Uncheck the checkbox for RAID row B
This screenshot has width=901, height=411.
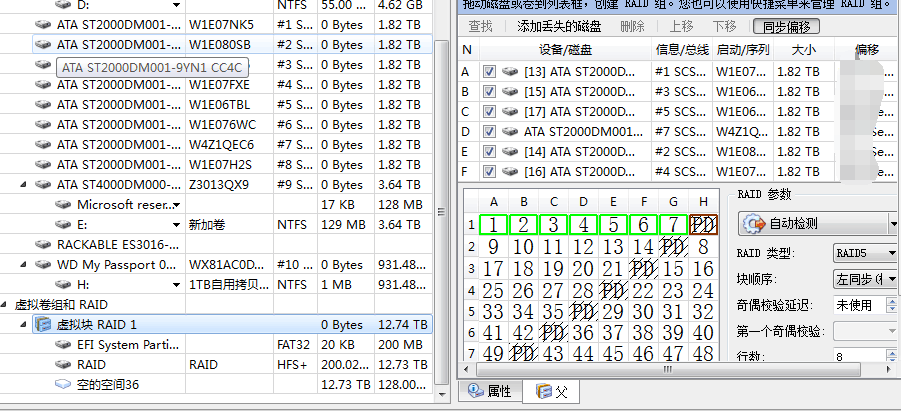click(x=489, y=92)
